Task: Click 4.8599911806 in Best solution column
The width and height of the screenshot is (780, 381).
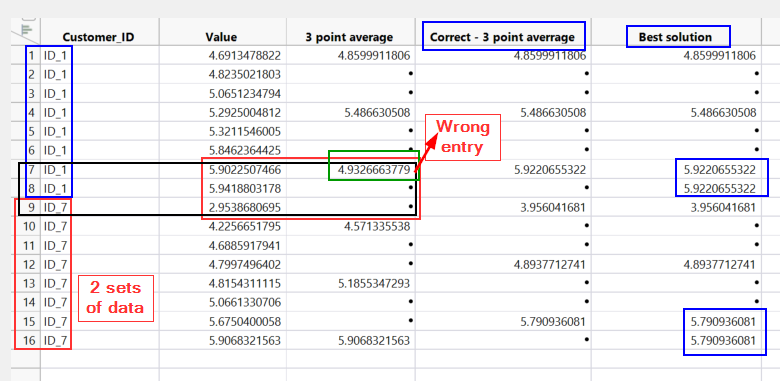Action: [x=720, y=56]
